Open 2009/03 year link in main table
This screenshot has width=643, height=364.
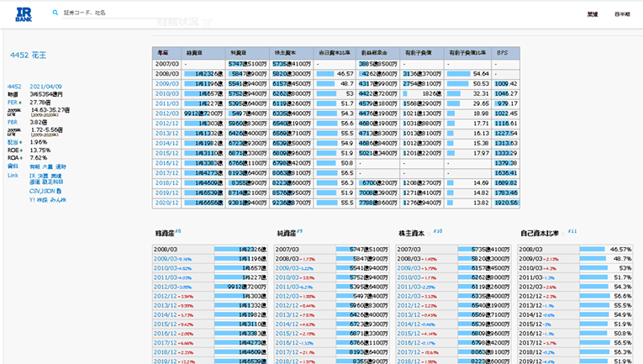(167, 84)
